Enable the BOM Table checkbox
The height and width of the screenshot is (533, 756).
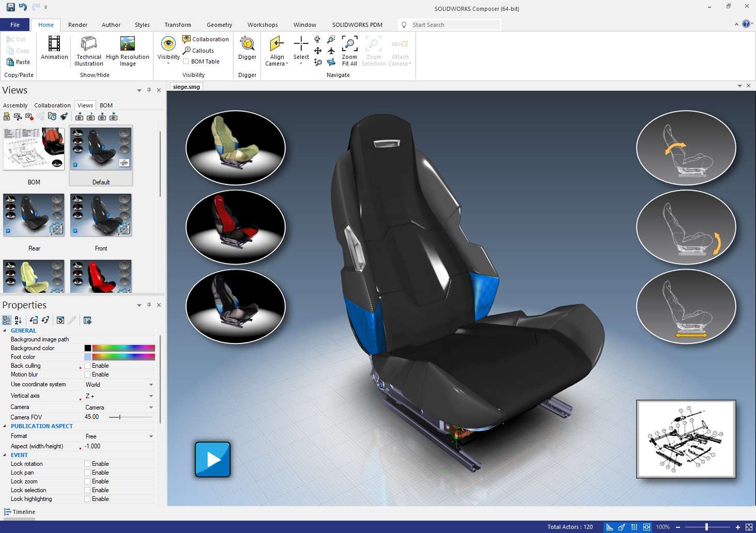tap(186, 61)
